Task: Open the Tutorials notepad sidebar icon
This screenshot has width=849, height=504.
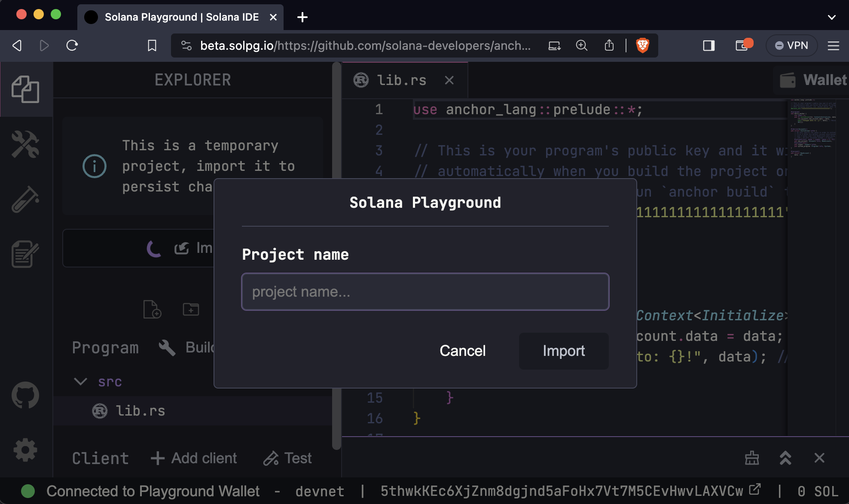Action: point(25,254)
